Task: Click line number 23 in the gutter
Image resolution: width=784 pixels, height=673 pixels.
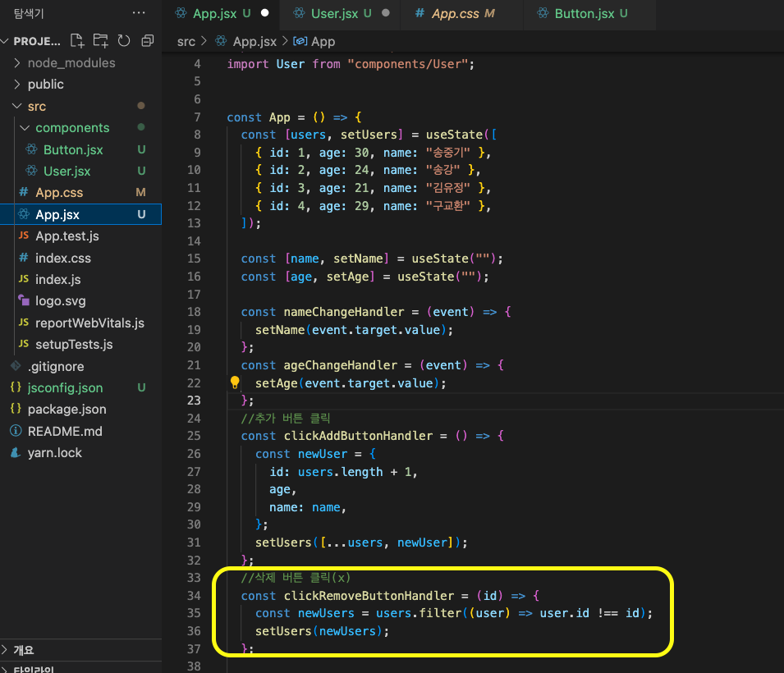Action: point(194,401)
